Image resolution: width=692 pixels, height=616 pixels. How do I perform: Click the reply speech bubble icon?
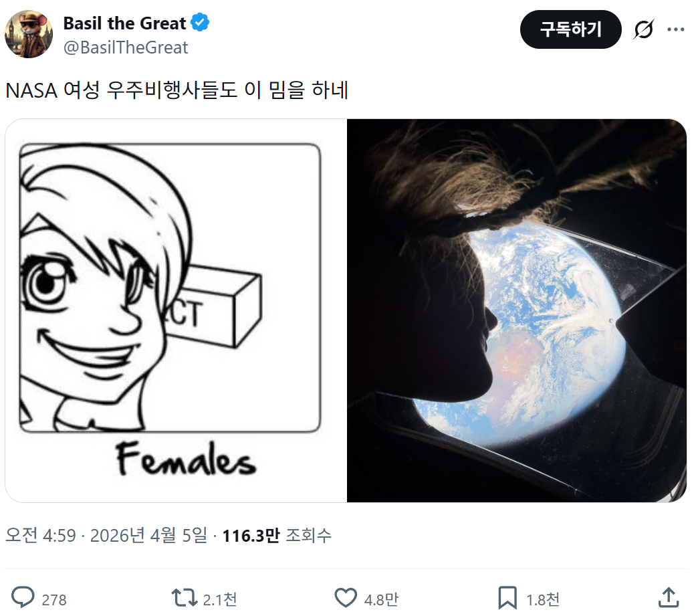(x=24, y=597)
